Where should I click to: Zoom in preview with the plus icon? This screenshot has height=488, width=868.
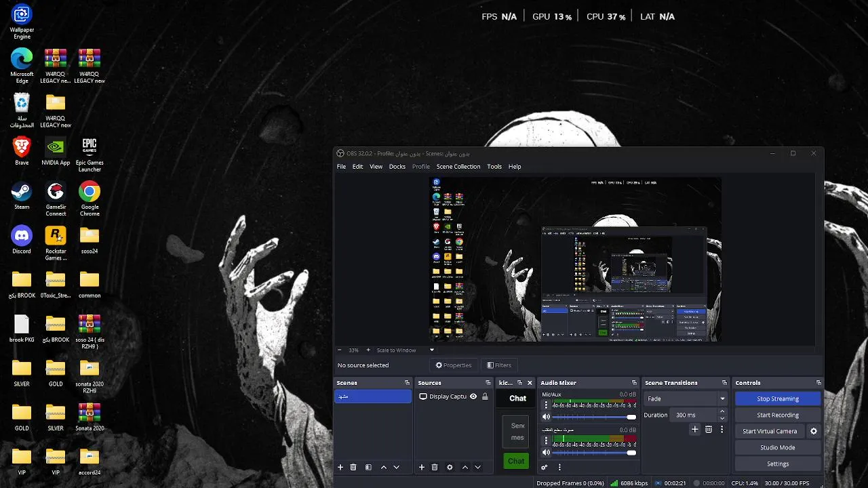[368, 350]
